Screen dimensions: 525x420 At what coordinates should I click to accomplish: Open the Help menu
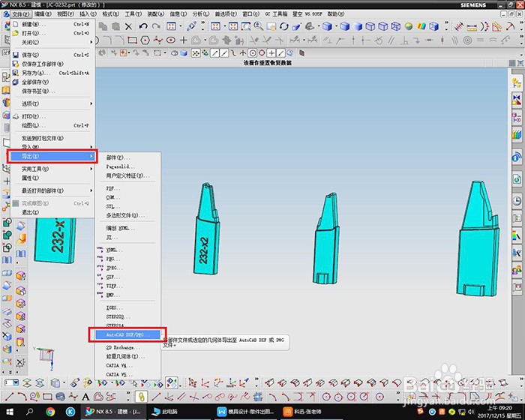336,14
